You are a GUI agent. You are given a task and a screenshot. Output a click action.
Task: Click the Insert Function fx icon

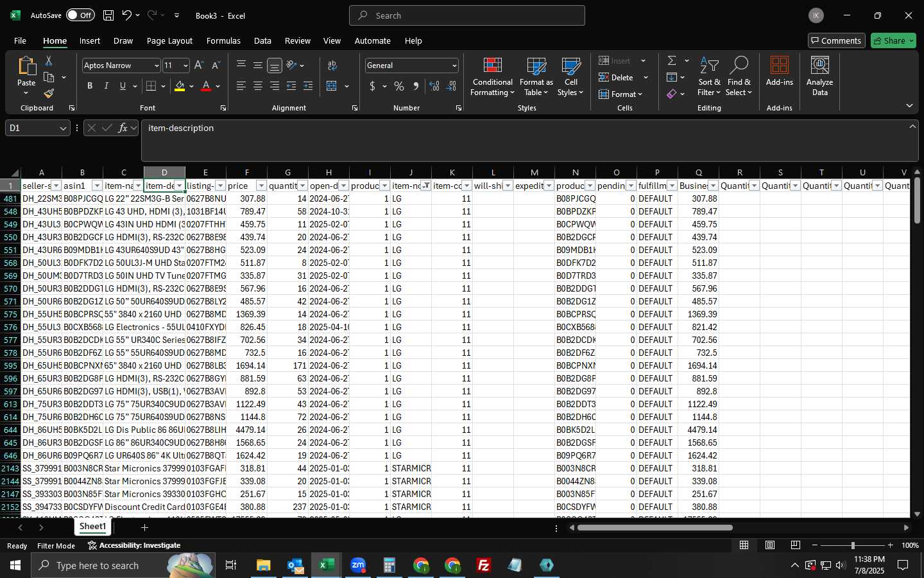[x=123, y=128]
